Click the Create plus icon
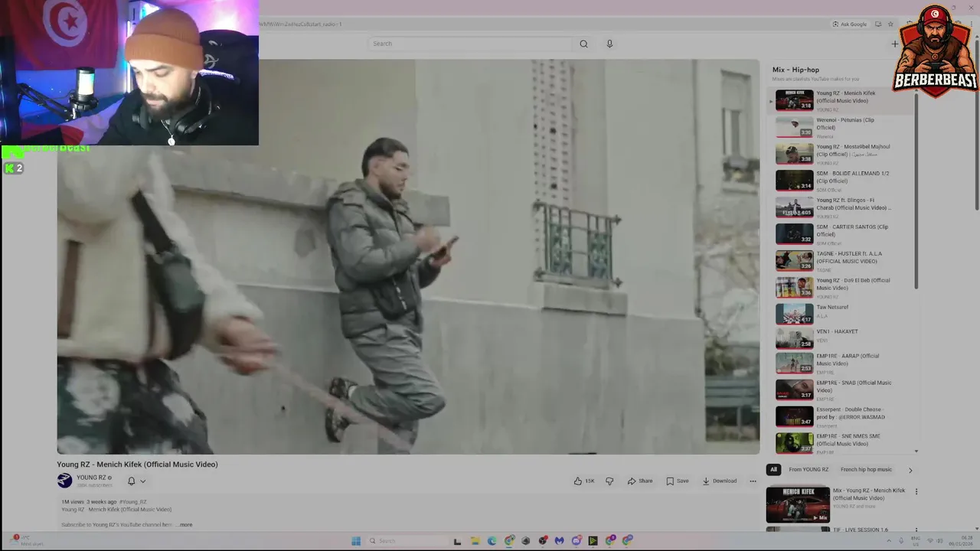The width and height of the screenshot is (980, 551). pyautogui.click(x=894, y=44)
